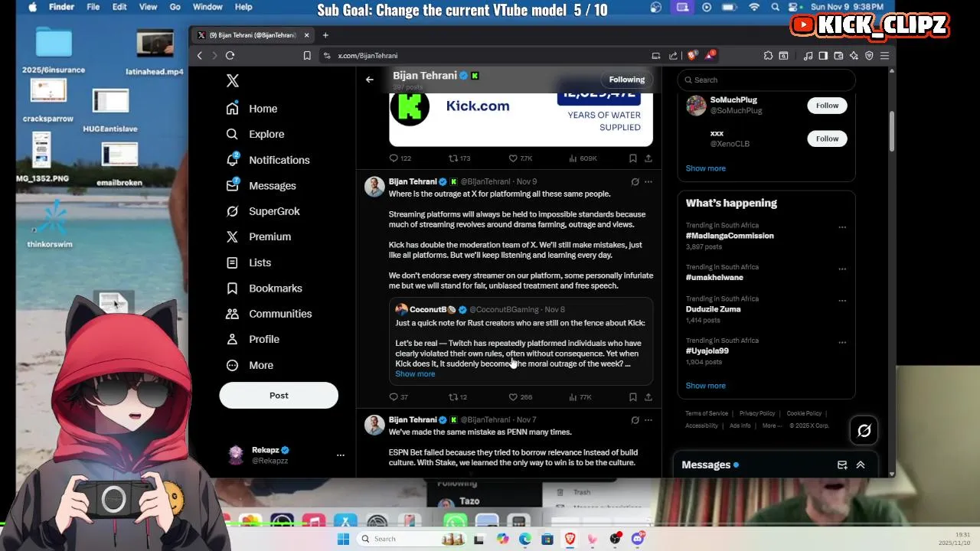
Task: Bookmark the Nov 9 post
Action: 632,397
